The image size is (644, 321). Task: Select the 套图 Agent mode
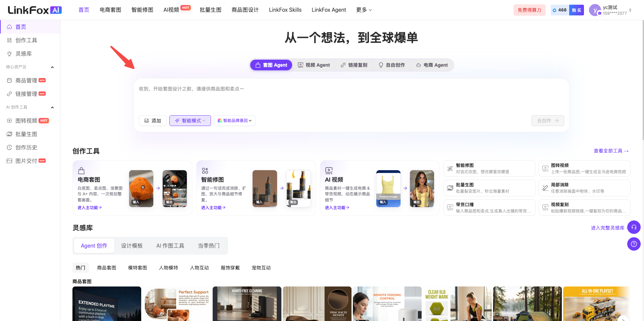[271, 65]
